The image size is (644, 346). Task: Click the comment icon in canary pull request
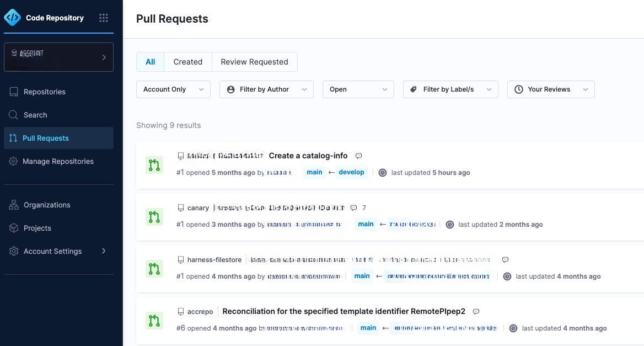354,208
